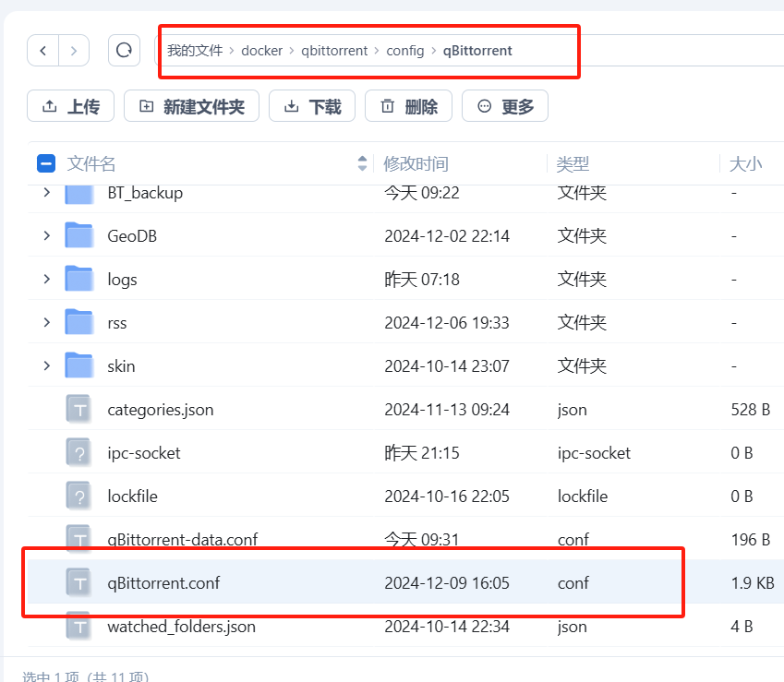Click the 2024-12-02 22:14 modified time
784x682 pixels.
(x=447, y=236)
